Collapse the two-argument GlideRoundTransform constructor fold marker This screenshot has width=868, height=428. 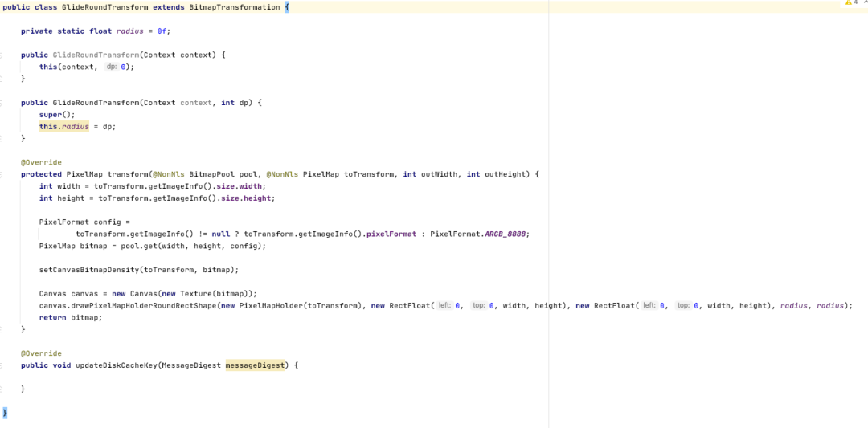(2, 103)
